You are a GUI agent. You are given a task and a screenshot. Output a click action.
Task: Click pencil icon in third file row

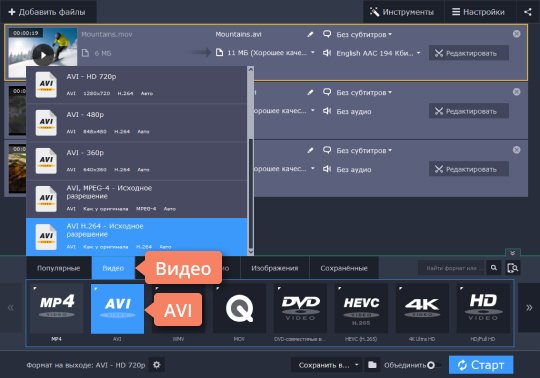310,150
